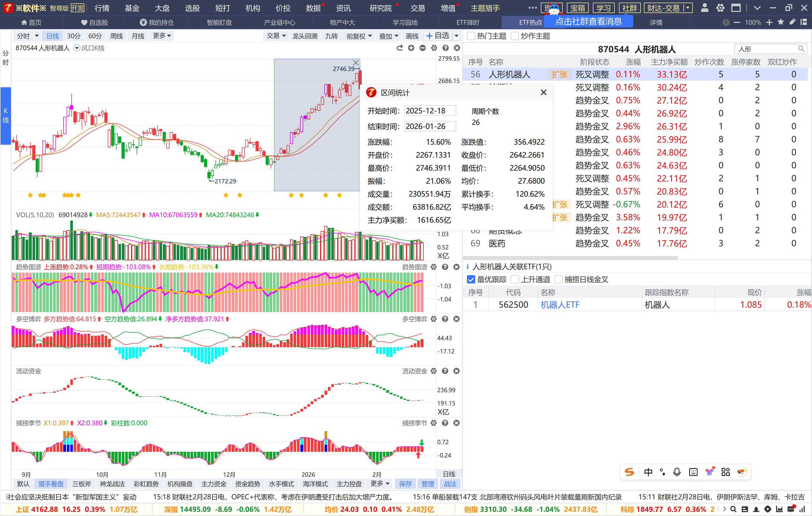Open the 机器人ETF link

click(560, 305)
